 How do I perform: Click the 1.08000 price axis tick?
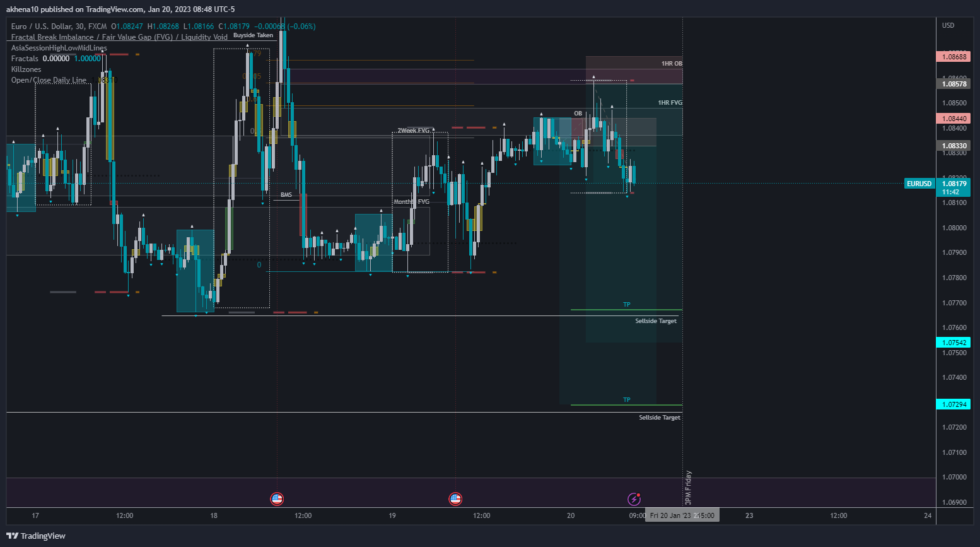(x=954, y=228)
